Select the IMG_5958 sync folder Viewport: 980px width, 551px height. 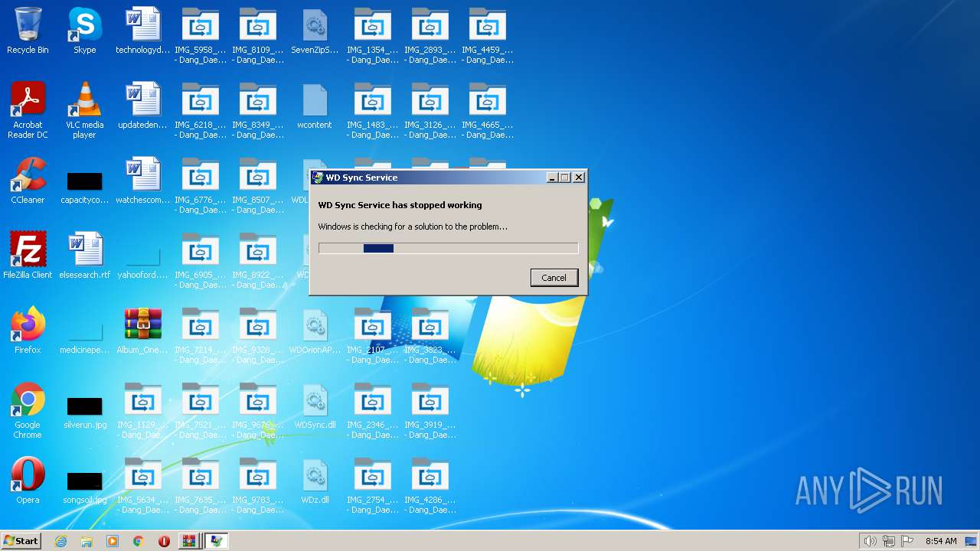200,35
